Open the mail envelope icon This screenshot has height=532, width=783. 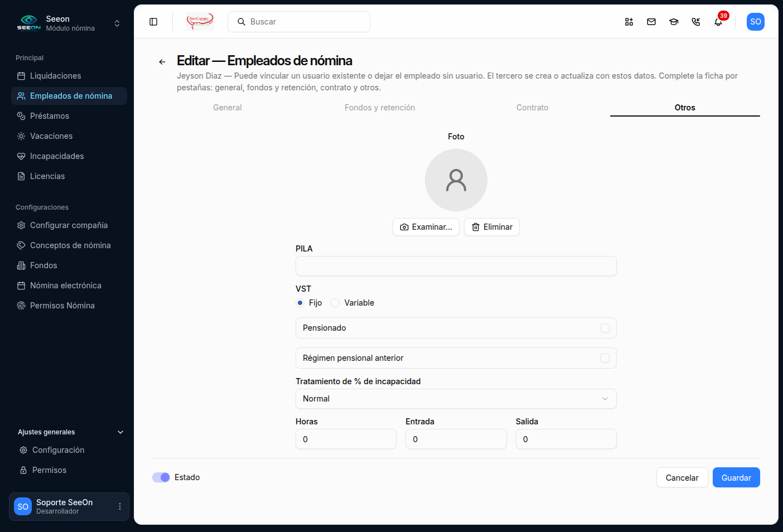651,22
